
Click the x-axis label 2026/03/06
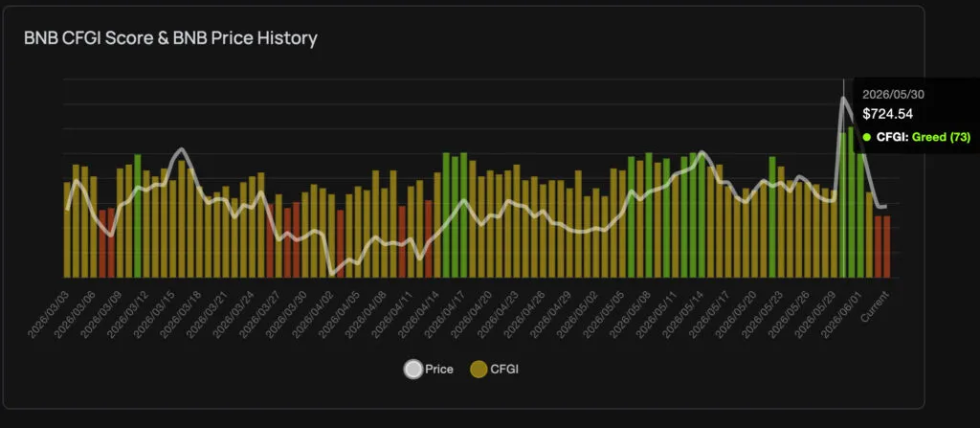click(75, 315)
